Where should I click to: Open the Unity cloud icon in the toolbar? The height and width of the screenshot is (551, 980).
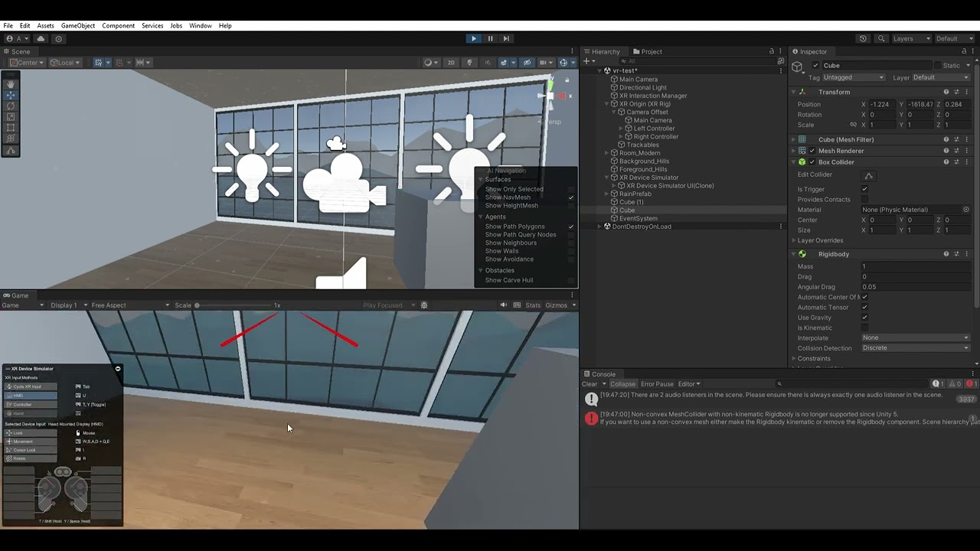(x=41, y=38)
